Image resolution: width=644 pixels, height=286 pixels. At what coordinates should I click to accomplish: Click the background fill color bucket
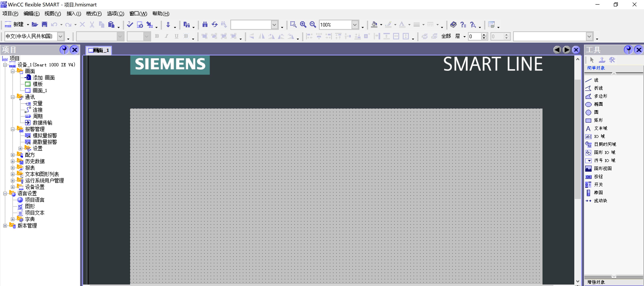click(374, 25)
